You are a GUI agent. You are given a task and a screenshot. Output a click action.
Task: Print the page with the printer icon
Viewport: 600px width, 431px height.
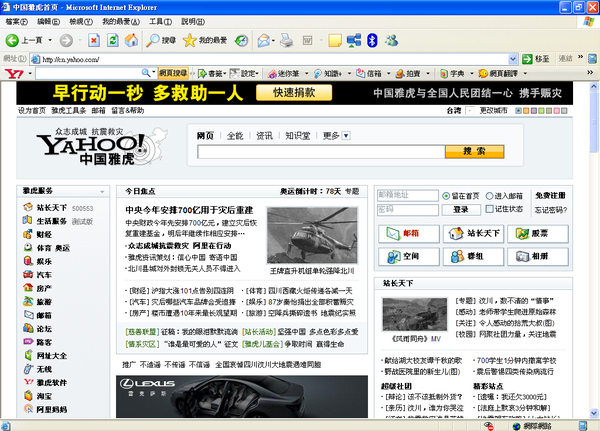tap(287, 40)
